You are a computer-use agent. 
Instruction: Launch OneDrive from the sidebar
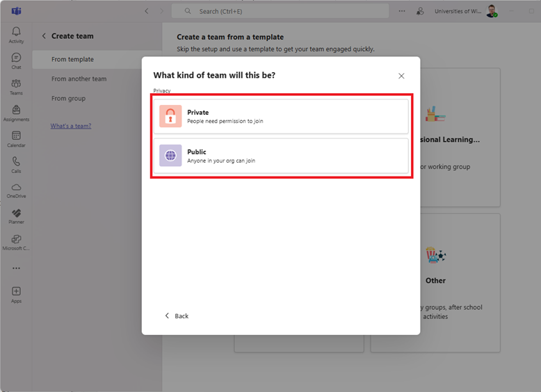tap(16, 190)
